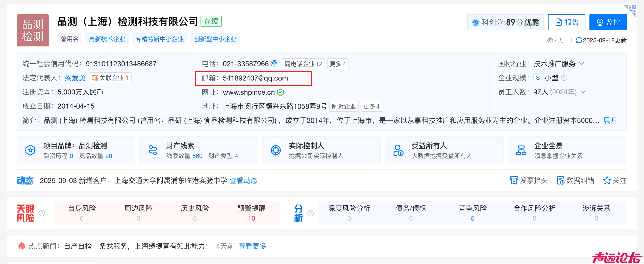This screenshot has width=644, height=264.
Task: Click help icon beside 分析
Action: pyautogui.click(x=311, y=213)
